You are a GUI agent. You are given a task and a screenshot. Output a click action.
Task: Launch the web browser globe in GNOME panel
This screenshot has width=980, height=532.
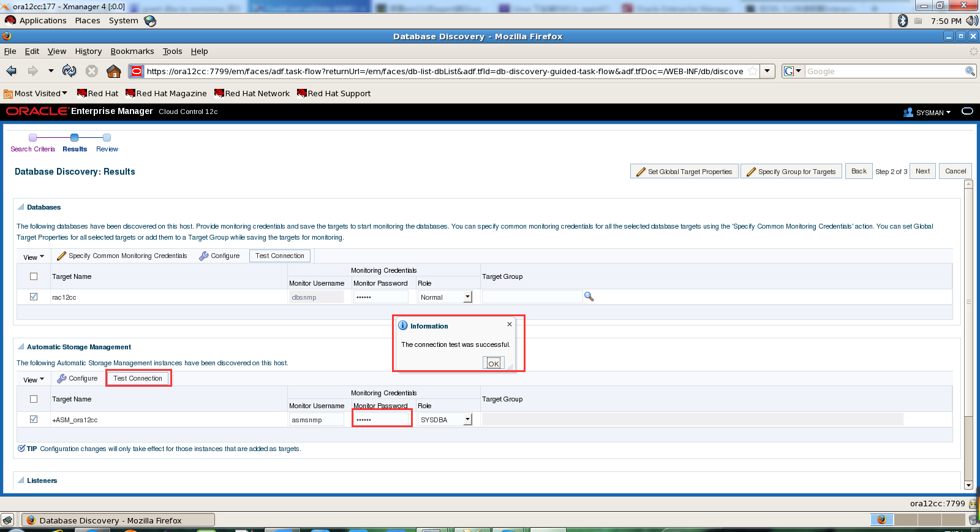tap(150, 21)
